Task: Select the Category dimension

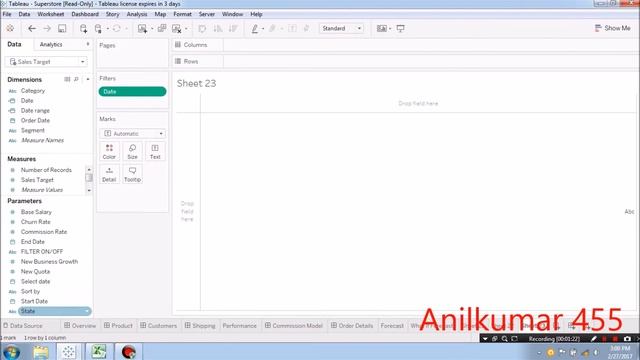Action: pyautogui.click(x=33, y=91)
